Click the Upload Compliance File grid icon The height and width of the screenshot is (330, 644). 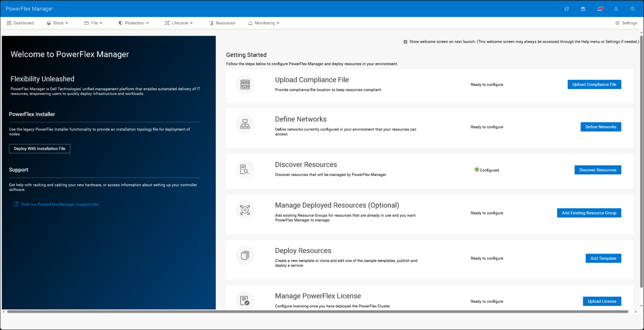pos(245,84)
